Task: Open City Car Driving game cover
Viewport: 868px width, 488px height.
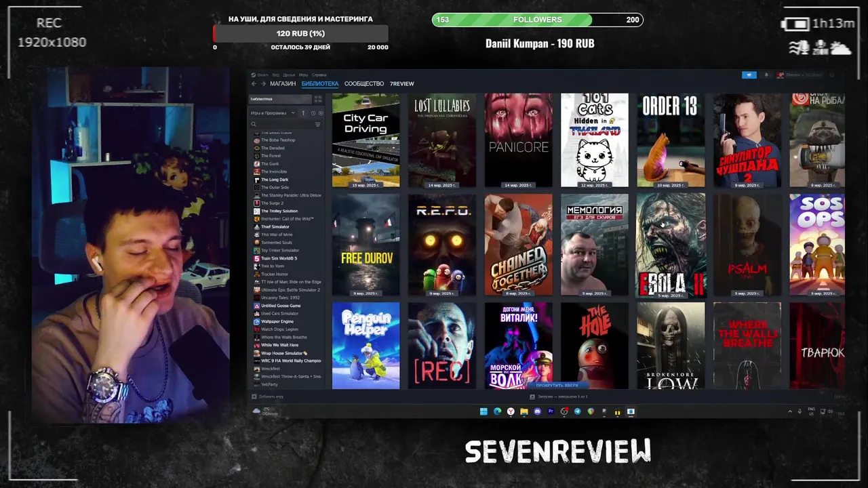Action: (x=366, y=140)
